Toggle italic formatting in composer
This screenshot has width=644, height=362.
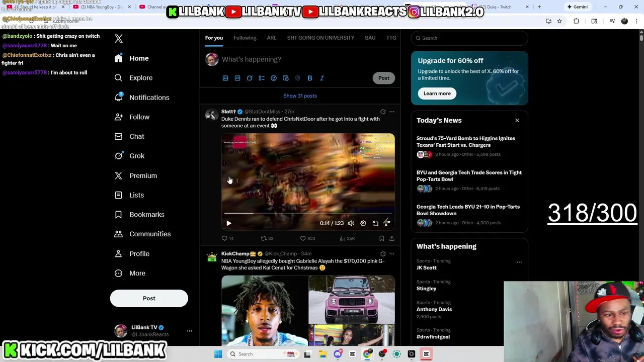click(x=322, y=78)
